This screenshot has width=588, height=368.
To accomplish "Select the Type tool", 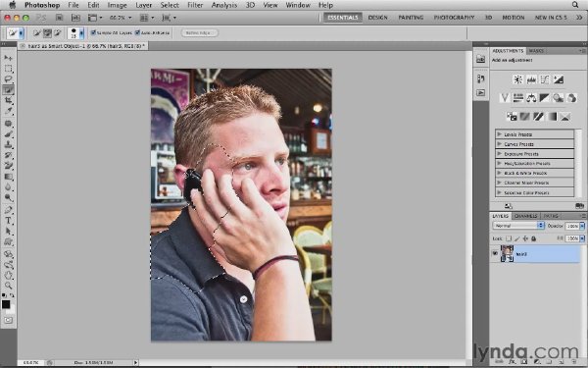I will tap(8, 221).
